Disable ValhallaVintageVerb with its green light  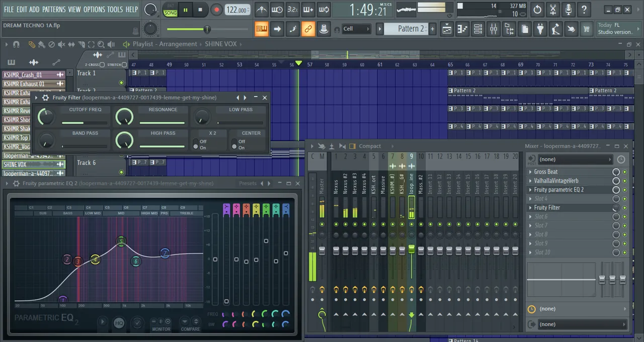pos(625,181)
